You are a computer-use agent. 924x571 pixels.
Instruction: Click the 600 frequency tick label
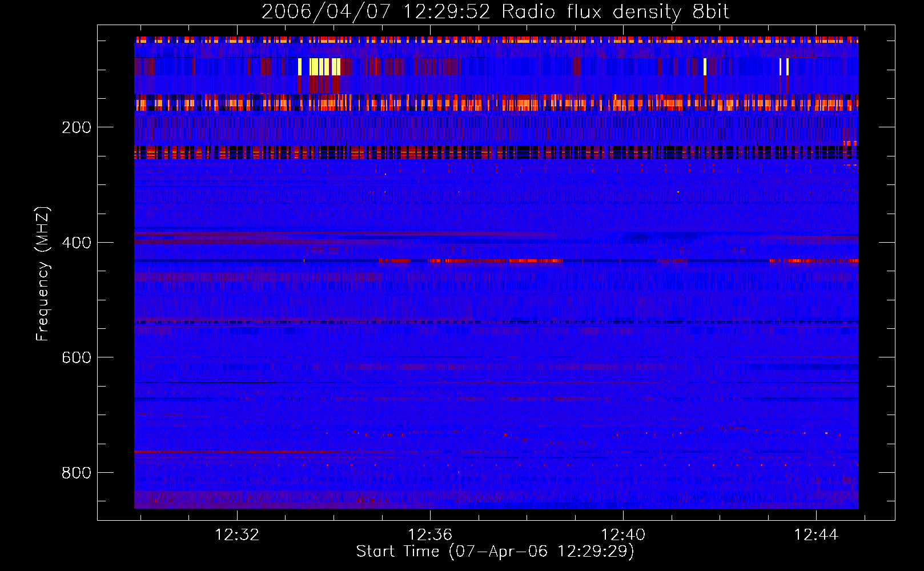click(77, 357)
